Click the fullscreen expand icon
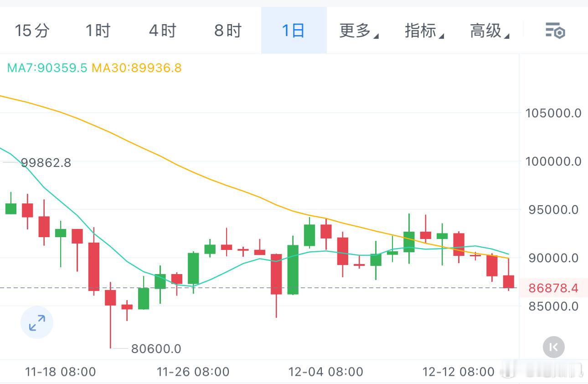This screenshot has width=588, height=384. 36,322
